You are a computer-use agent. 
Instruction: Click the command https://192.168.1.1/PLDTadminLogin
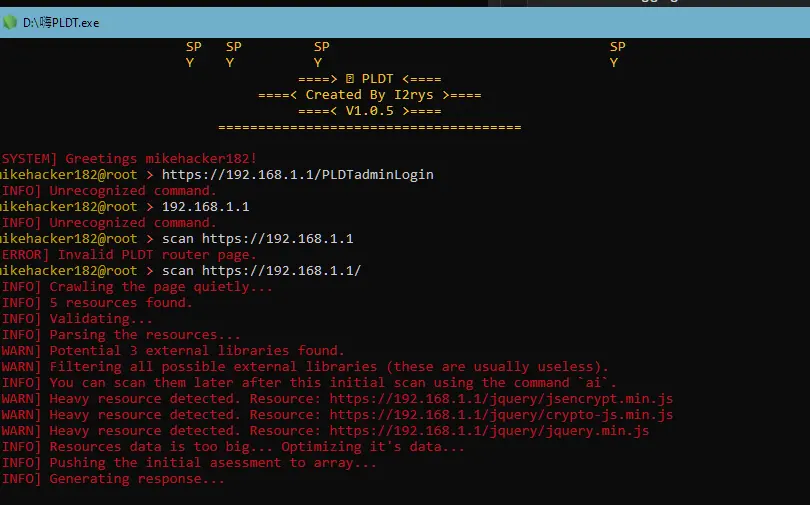[x=298, y=175]
